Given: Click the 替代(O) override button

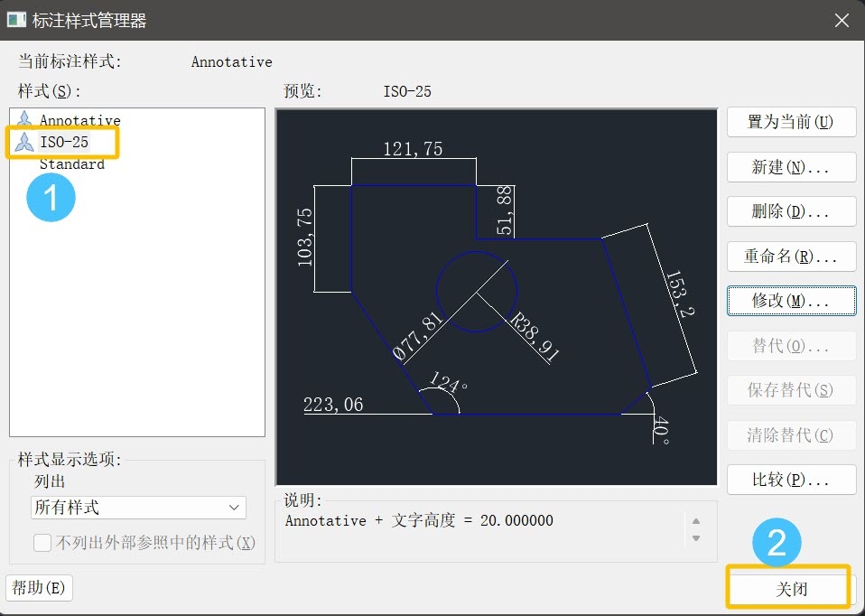Looking at the screenshot, I should pyautogui.click(x=791, y=346).
